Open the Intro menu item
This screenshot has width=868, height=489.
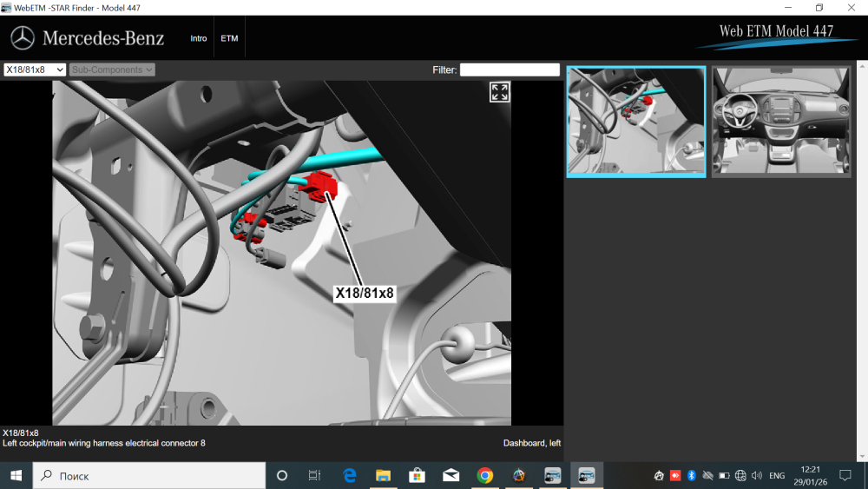coord(198,38)
